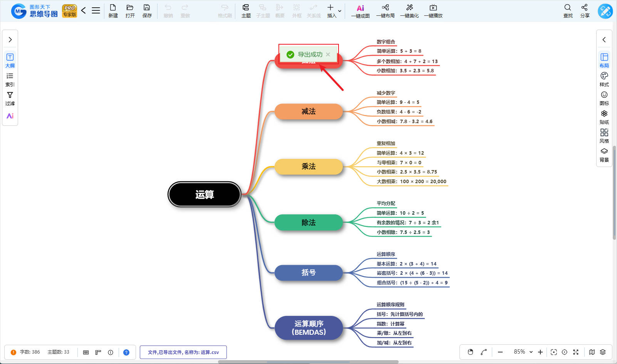Click the 保存 (Save) icon
The width and height of the screenshot is (617, 364).
[147, 11]
